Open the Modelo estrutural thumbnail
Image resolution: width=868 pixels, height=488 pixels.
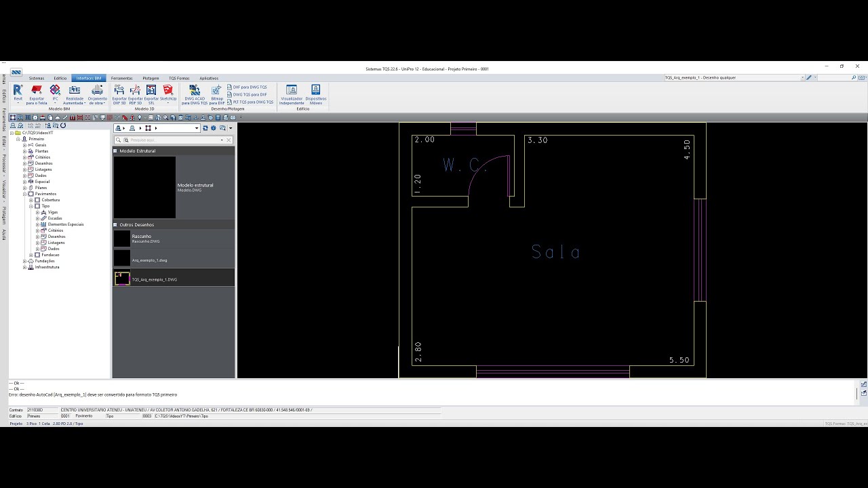point(144,188)
